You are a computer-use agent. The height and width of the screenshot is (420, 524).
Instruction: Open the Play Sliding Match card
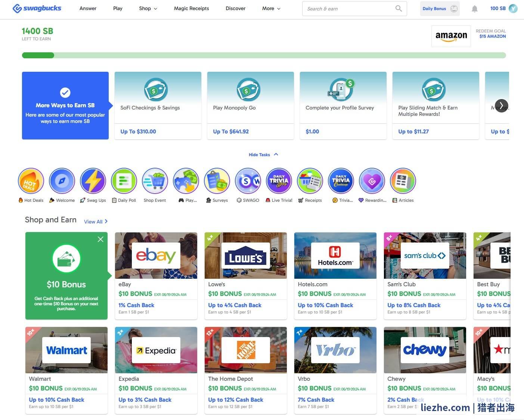436,106
